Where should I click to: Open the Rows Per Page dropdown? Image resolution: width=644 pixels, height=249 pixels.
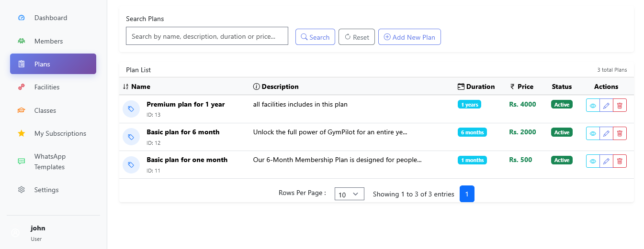[x=350, y=194]
